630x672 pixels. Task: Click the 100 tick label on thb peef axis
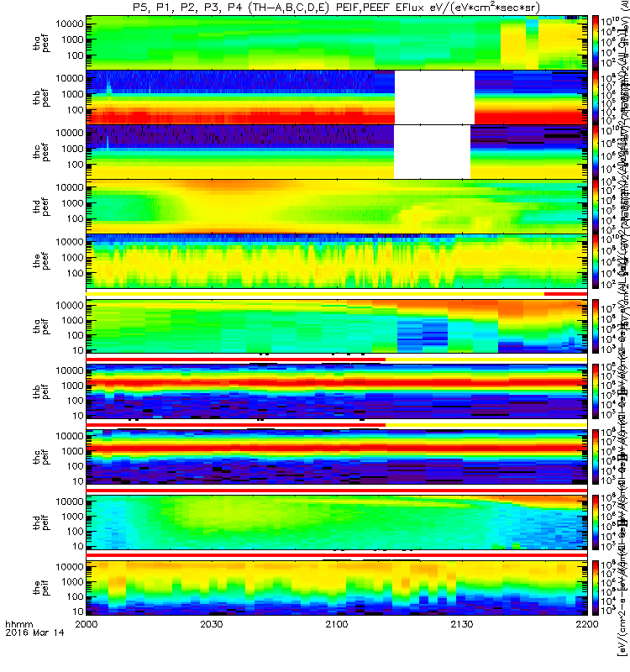click(x=75, y=110)
